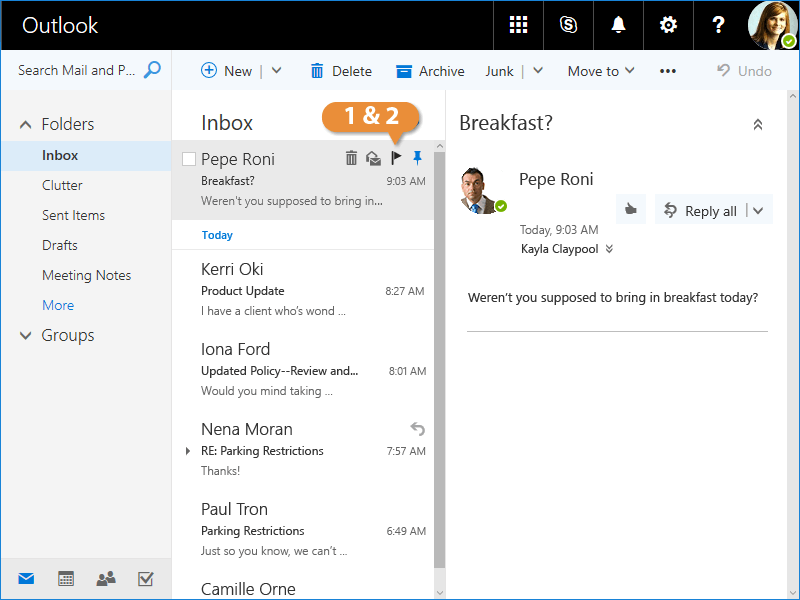Like the message with thumbs-up icon
The height and width of the screenshot is (600, 800).
(630, 210)
